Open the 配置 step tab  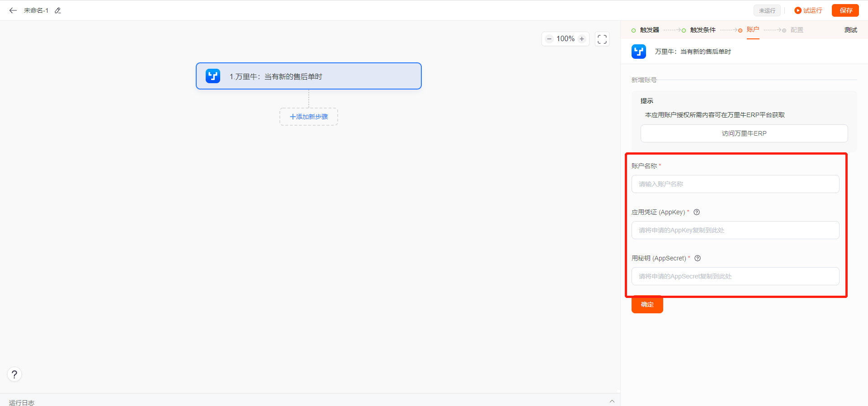click(797, 30)
